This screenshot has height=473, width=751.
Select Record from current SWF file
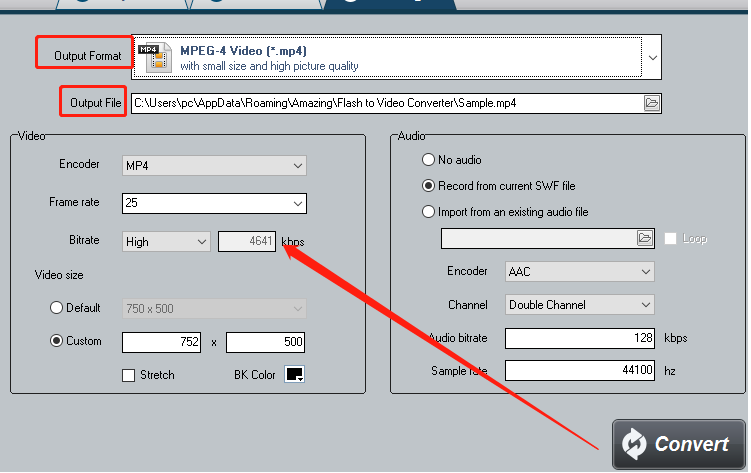point(428,186)
